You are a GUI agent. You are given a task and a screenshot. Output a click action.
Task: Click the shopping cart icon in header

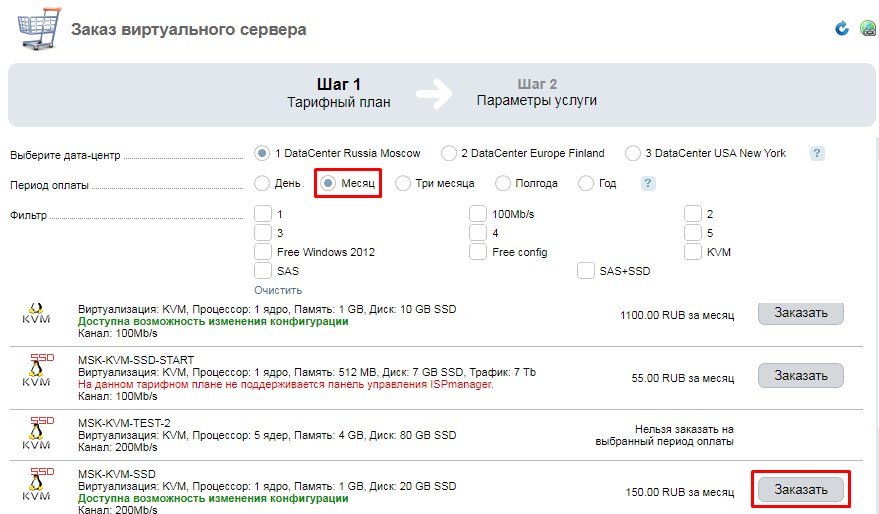pyautogui.click(x=37, y=28)
